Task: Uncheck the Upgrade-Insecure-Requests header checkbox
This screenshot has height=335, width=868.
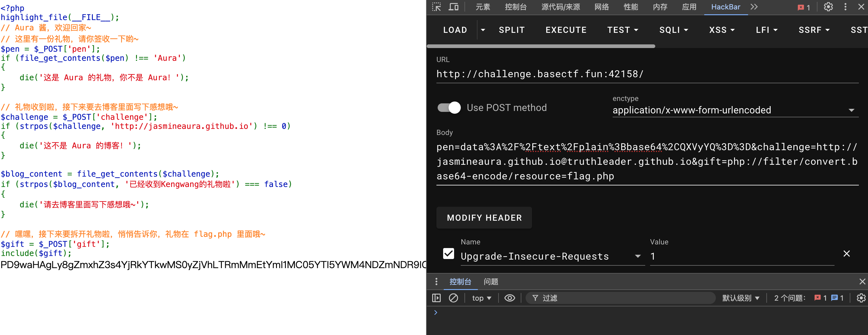Action: pyautogui.click(x=449, y=254)
